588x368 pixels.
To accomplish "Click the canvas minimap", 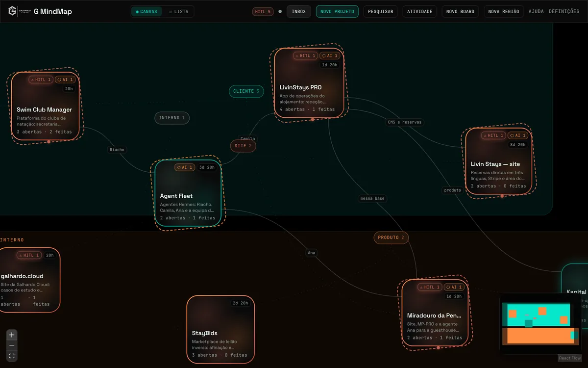I will (x=540, y=323).
